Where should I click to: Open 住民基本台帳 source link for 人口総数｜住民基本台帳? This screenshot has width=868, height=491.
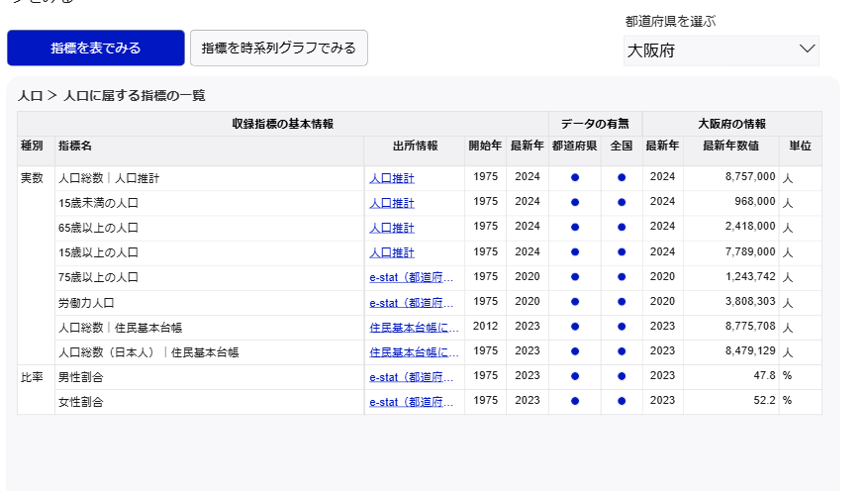click(x=414, y=328)
